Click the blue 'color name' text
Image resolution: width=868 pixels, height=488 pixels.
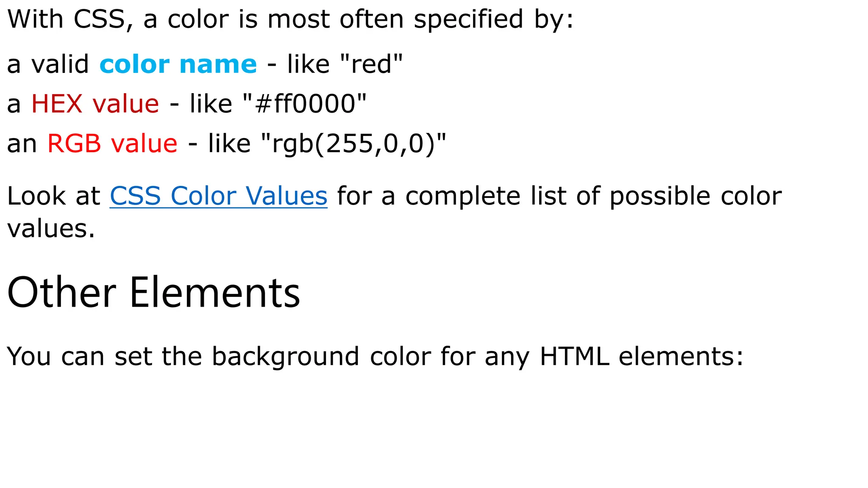pyautogui.click(x=178, y=64)
